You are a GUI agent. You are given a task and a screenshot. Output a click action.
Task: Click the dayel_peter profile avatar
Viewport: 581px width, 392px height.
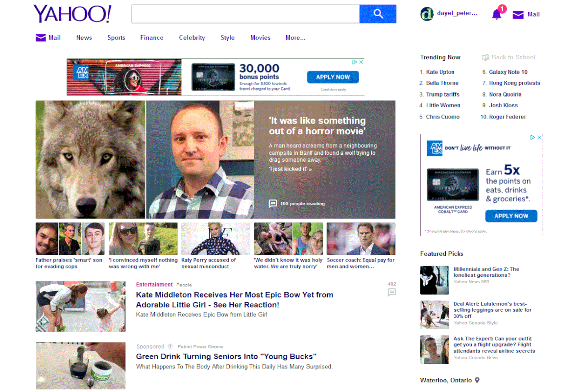[x=427, y=14]
